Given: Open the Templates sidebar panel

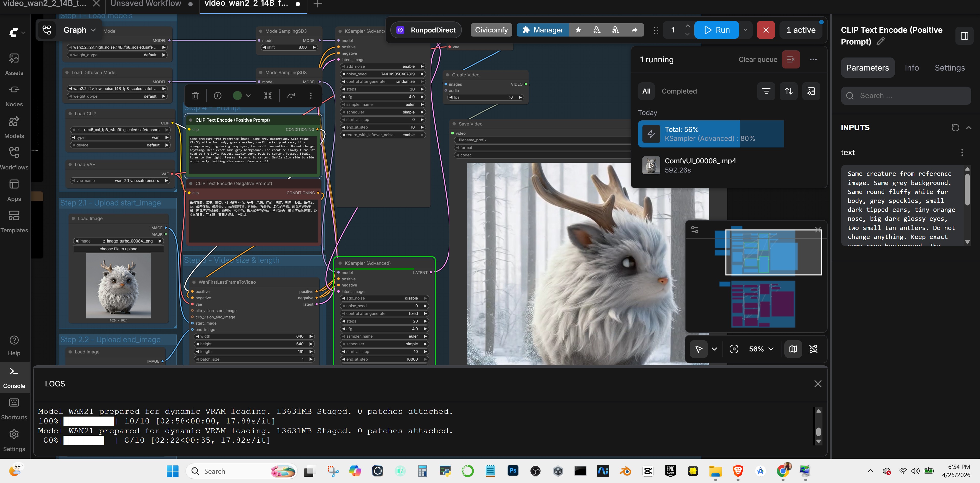Looking at the screenshot, I should [x=14, y=222].
